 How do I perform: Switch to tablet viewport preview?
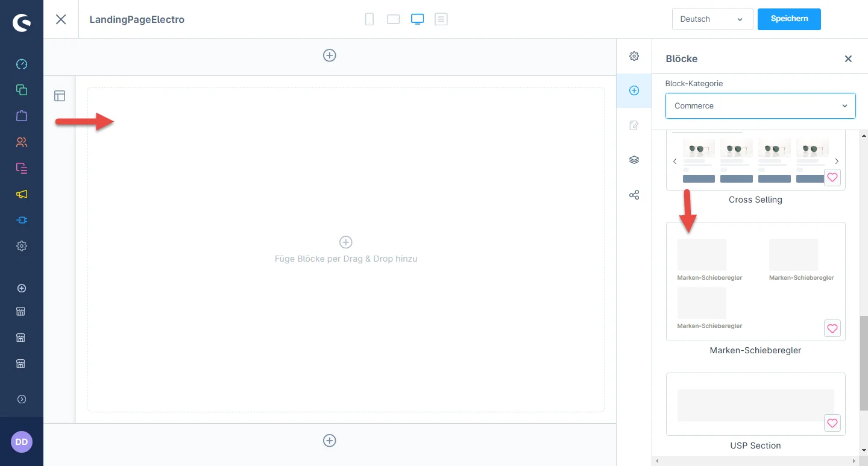[394, 19]
